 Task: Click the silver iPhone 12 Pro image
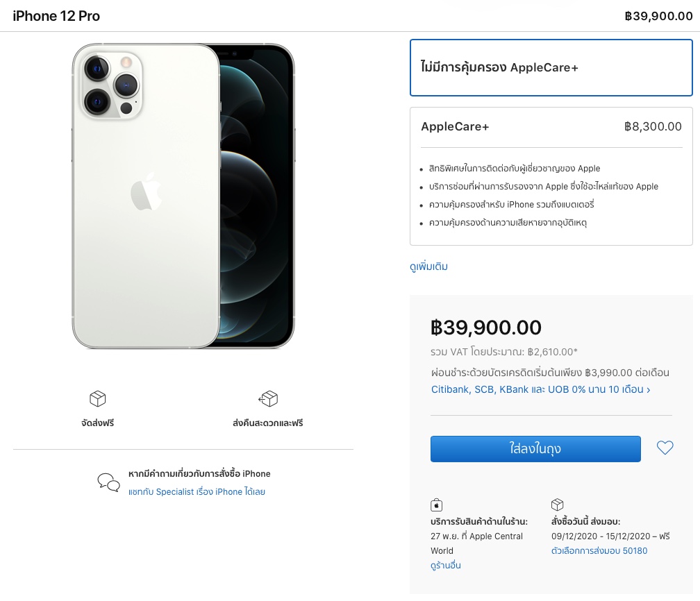(183, 196)
